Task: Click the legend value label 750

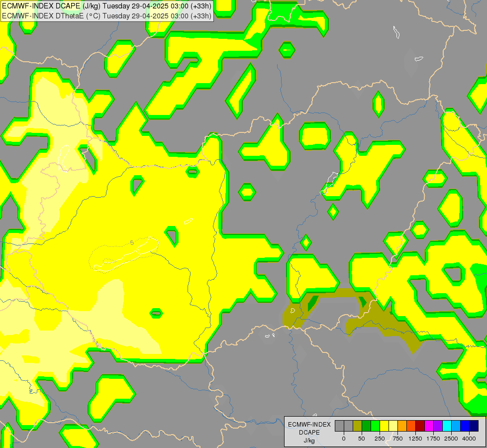Action: coord(397,439)
